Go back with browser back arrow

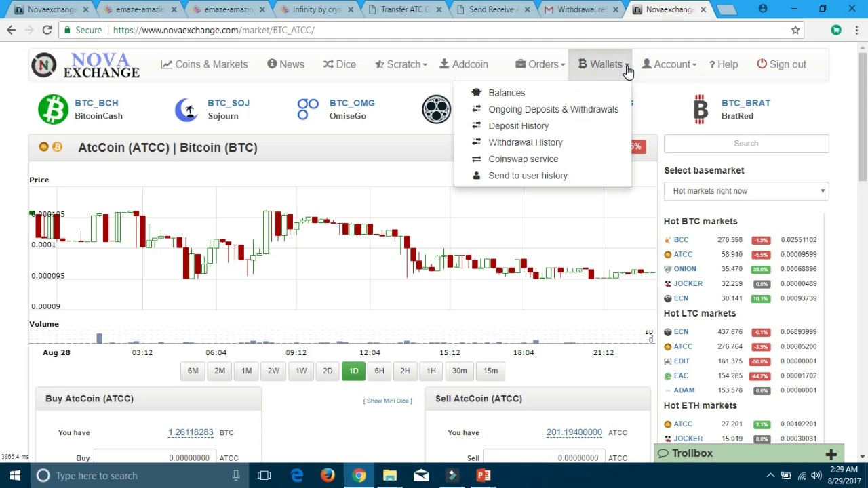[12, 30]
